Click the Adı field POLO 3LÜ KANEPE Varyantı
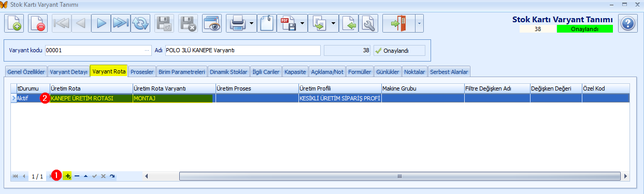The height and width of the screenshot is (194, 644). 242,51
